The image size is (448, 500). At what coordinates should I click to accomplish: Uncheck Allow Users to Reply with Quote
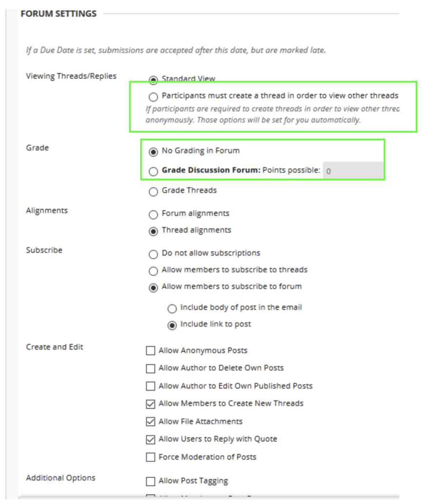pos(151,439)
